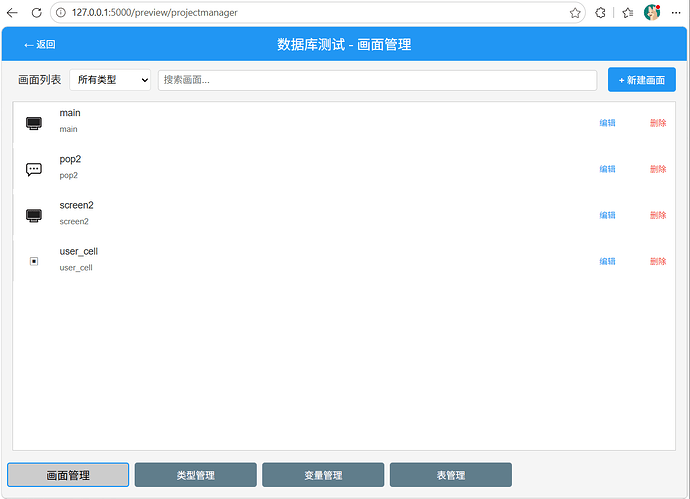Select the pop2 row title
This screenshot has height=499, width=690.
tap(70, 159)
